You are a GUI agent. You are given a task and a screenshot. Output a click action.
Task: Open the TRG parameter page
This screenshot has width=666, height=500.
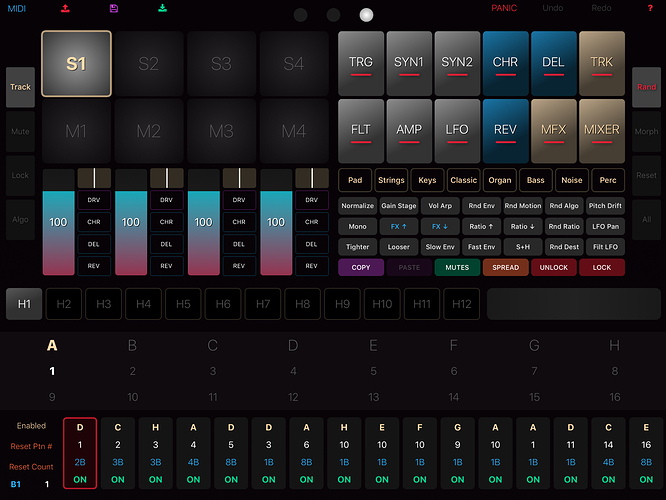click(361, 63)
